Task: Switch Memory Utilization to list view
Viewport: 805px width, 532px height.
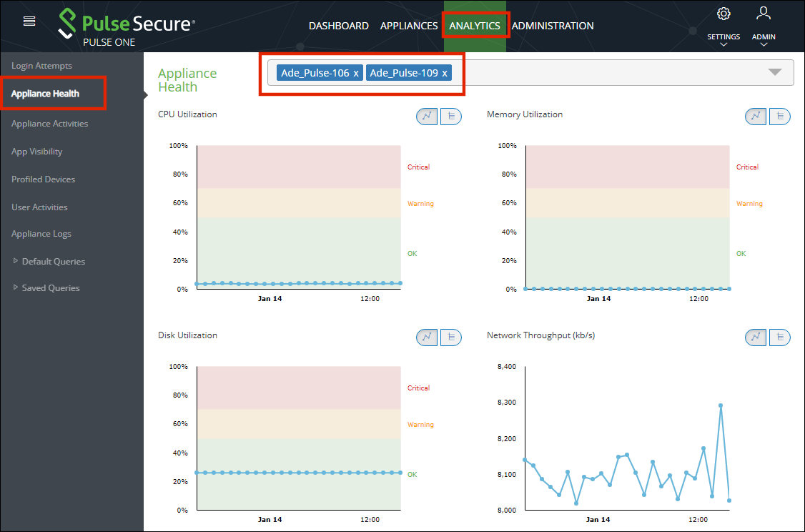Action: pos(779,116)
